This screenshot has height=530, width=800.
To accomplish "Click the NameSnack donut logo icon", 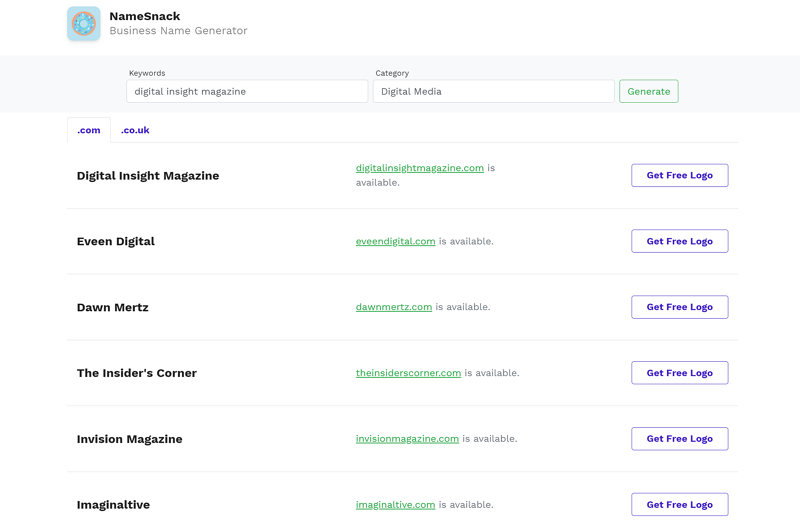I will 84,24.
